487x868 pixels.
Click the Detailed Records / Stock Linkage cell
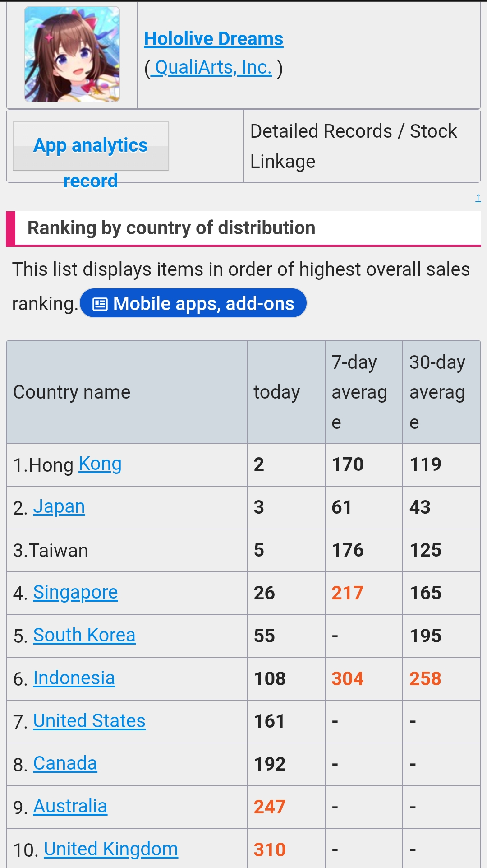(x=362, y=146)
